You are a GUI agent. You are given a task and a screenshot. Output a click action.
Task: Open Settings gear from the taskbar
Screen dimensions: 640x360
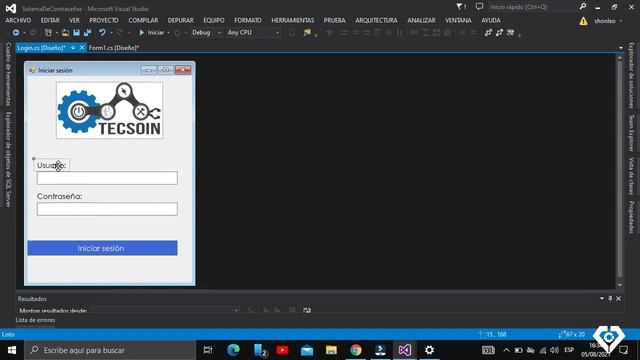[429, 350]
